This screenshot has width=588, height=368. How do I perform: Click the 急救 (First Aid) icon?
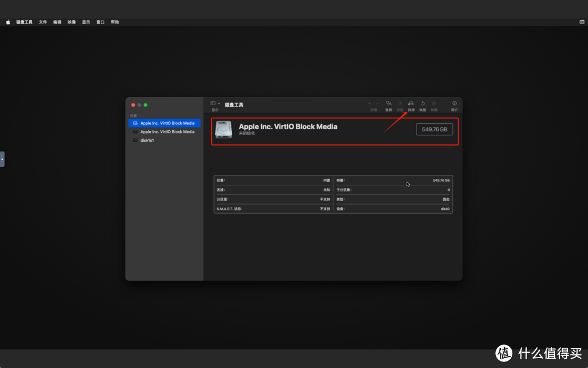pos(389,104)
